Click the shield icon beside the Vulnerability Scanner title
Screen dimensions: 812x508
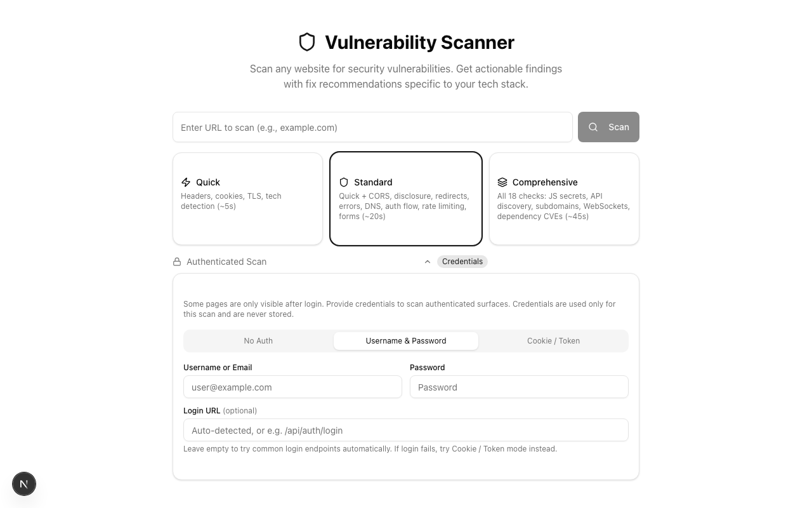point(307,42)
